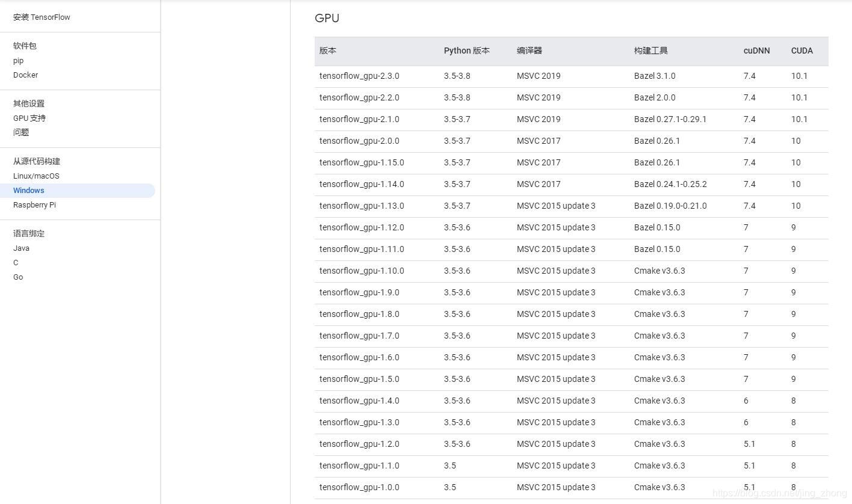
Task: Select the tensorflow_gpu-1.8.0 cell
Action: 359,315
